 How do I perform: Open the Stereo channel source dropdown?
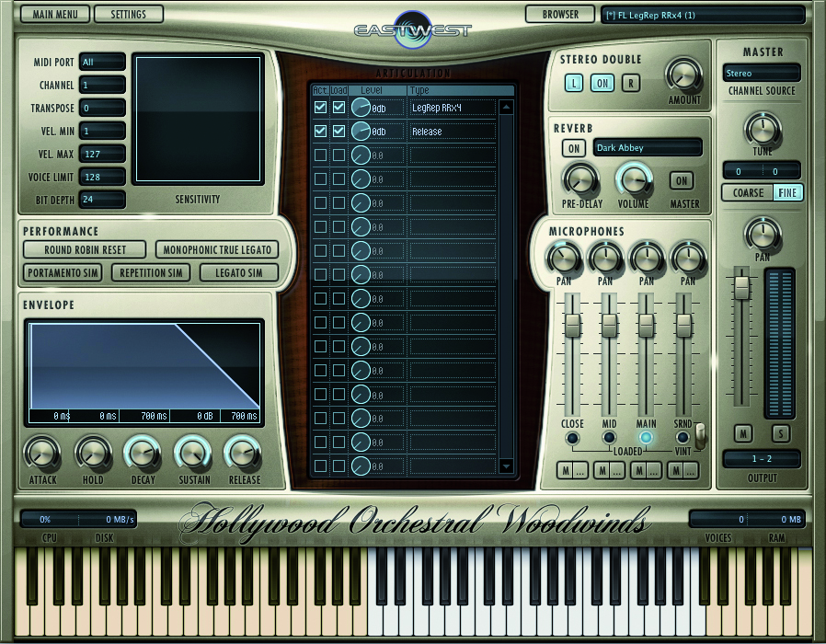tap(761, 73)
